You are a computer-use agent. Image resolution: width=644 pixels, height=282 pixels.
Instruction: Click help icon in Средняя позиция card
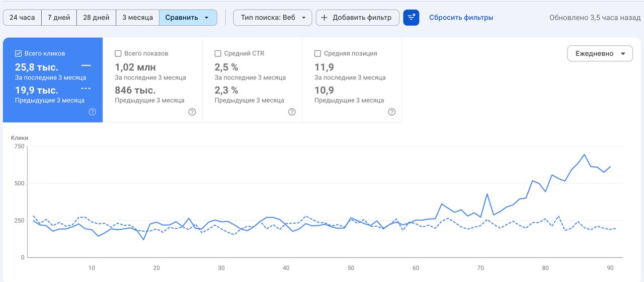(x=391, y=112)
